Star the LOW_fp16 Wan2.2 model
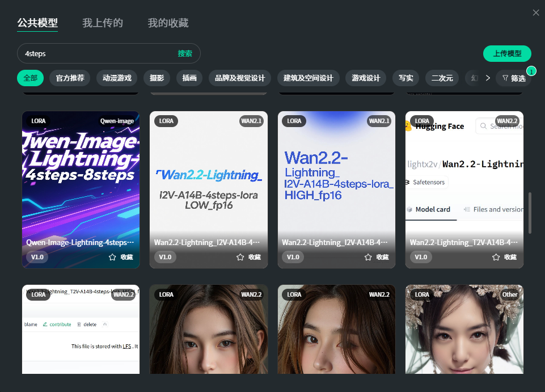The image size is (545, 392). 240,257
